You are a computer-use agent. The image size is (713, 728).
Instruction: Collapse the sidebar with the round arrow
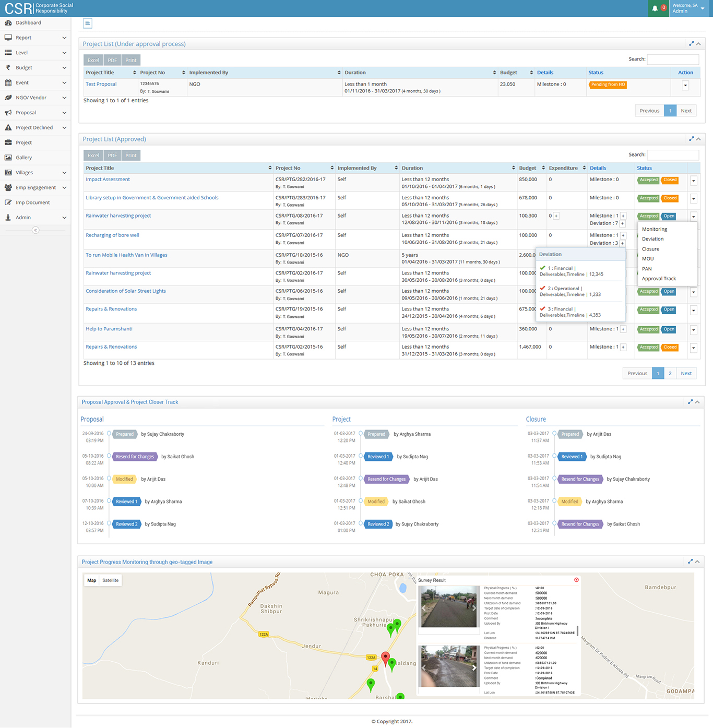(x=35, y=230)
